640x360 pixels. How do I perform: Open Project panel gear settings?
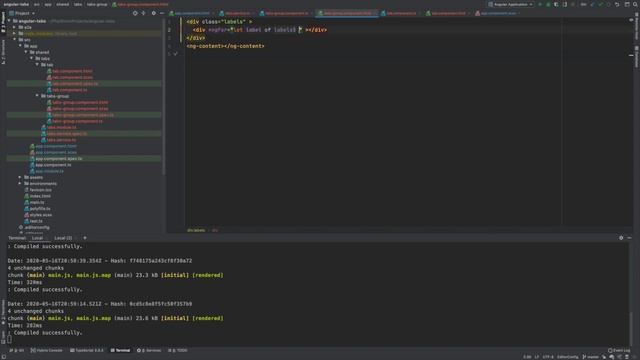click(153, 13)
